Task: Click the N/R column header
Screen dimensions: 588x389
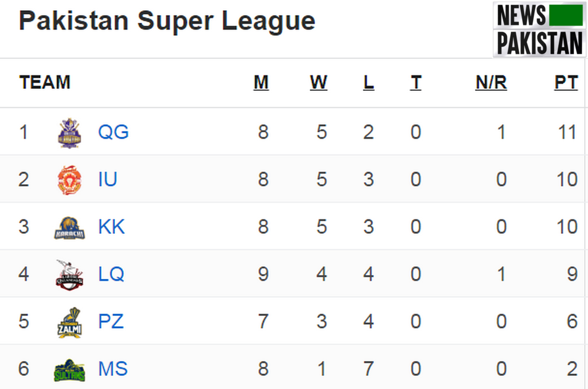Action: (491, 83)
